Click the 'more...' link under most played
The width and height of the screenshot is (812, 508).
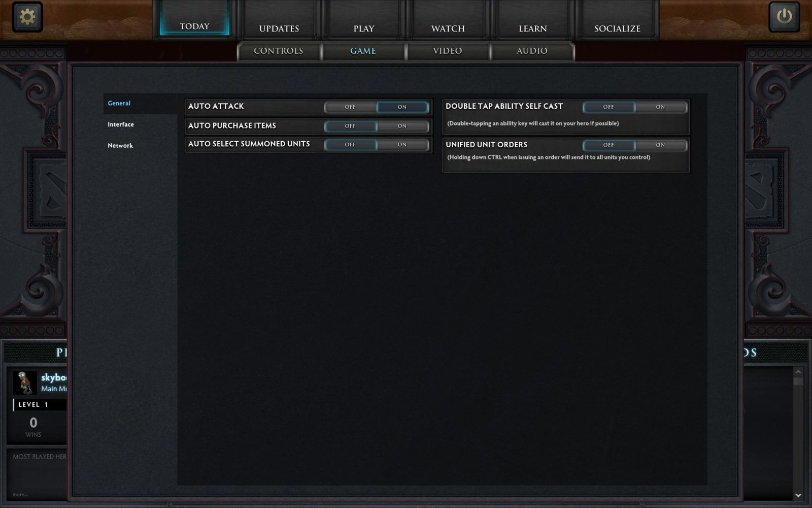tap(20, 494)
